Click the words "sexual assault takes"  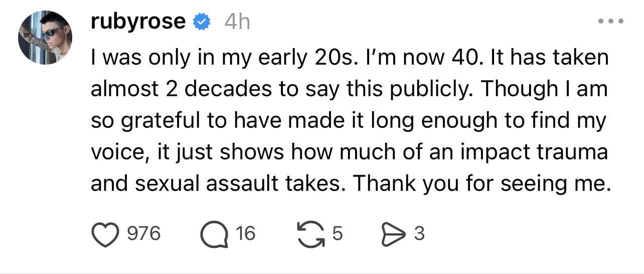tap(238, 184)
